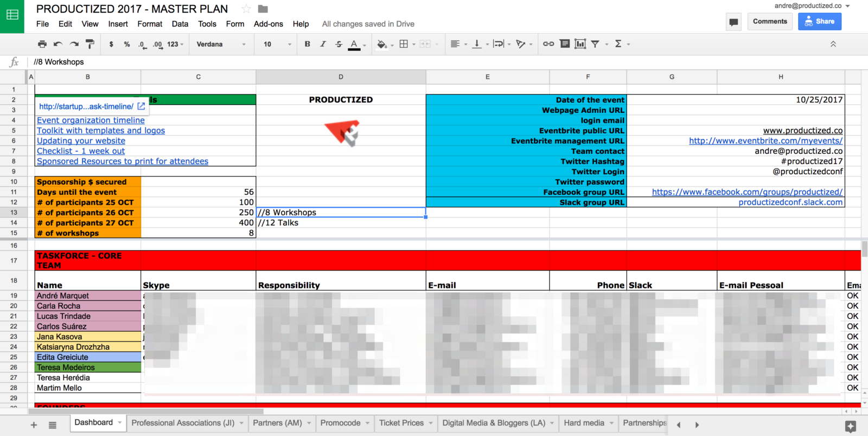868x436 pixels.
Task: Open the Data menu
Action: [180, 24]
